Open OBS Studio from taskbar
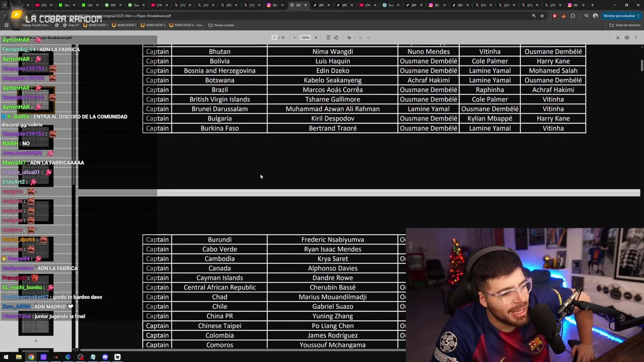This screenshot has width=644, height=362. pos(80,357)
